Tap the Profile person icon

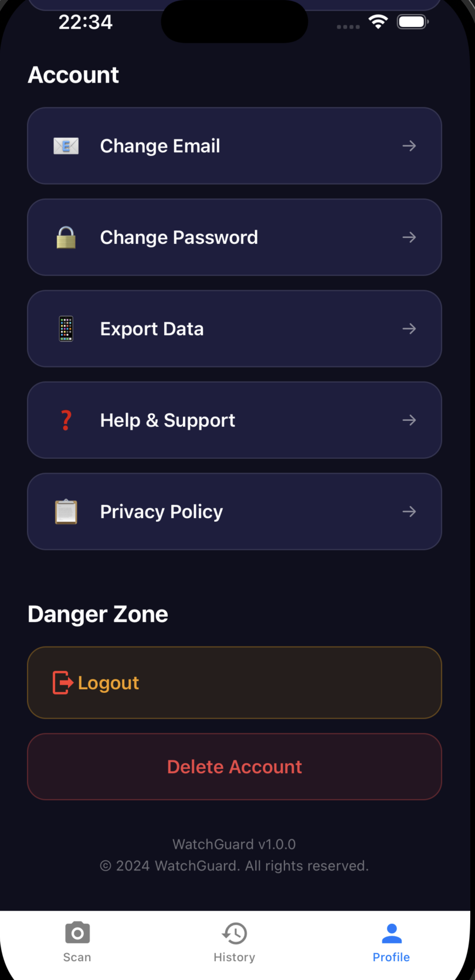(x=391, y=933)
